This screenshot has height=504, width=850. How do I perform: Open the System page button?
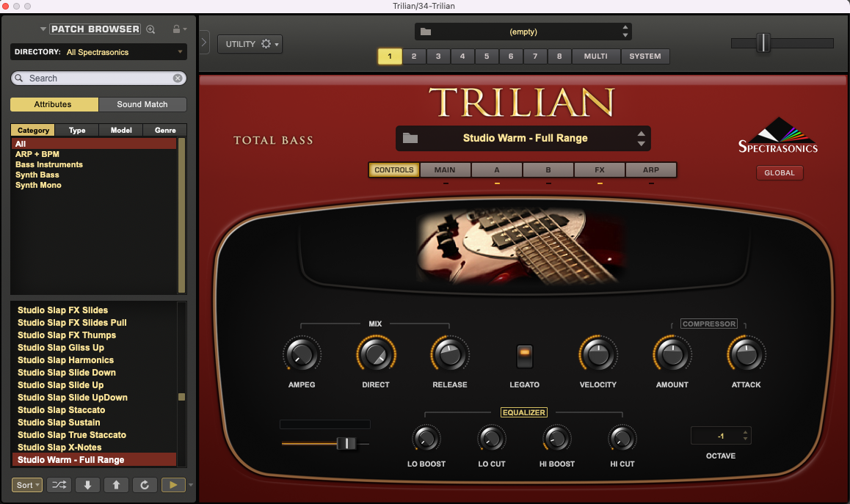click(645, 56)
